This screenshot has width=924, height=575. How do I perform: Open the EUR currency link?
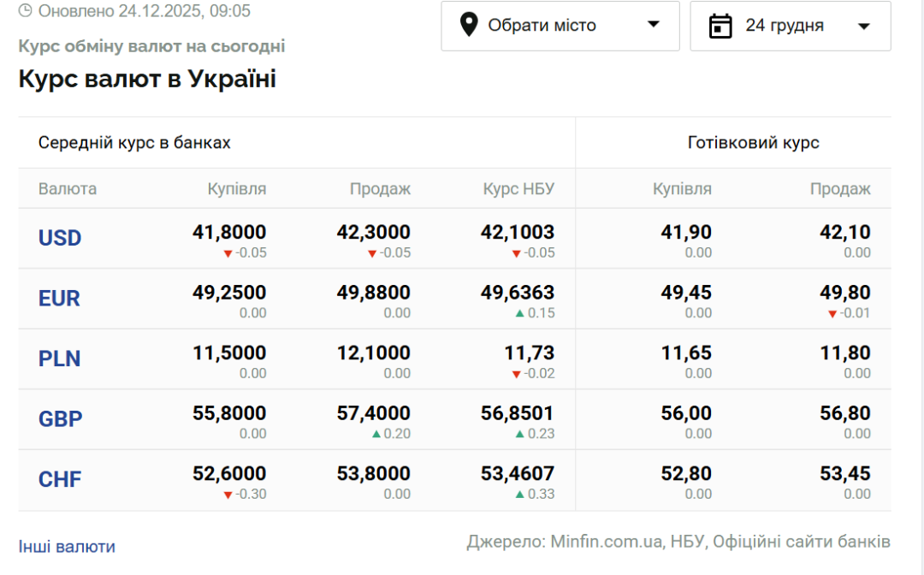(59, 299)
